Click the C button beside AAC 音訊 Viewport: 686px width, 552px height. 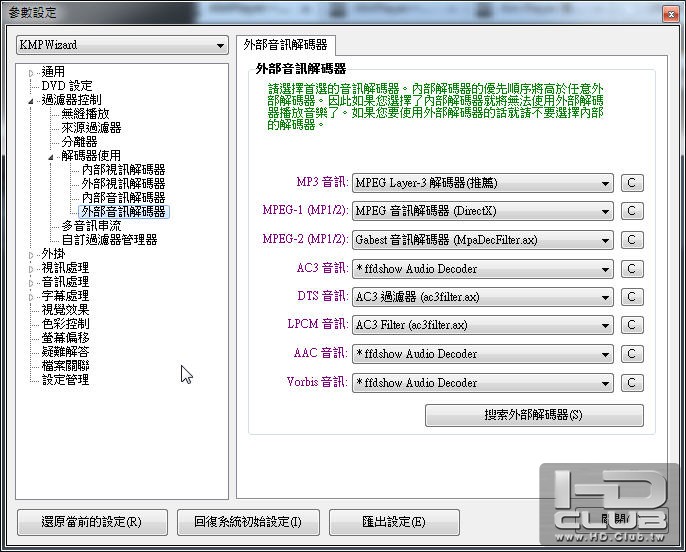point(632,354)
